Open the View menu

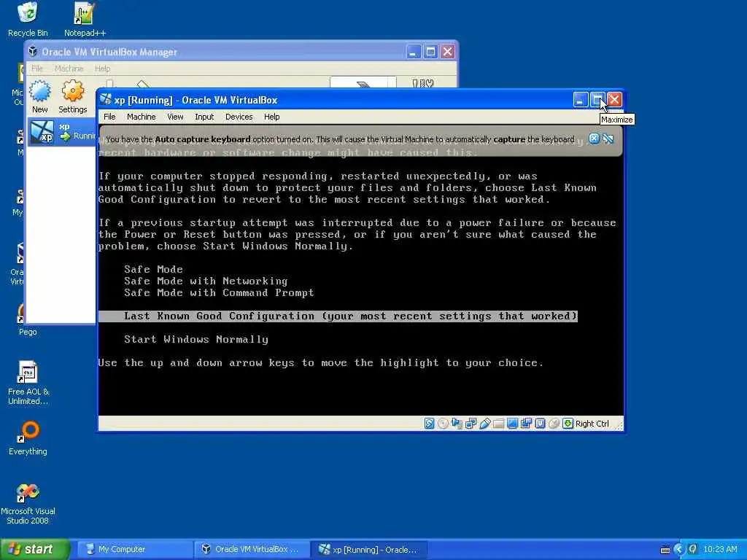click(175, 117)
